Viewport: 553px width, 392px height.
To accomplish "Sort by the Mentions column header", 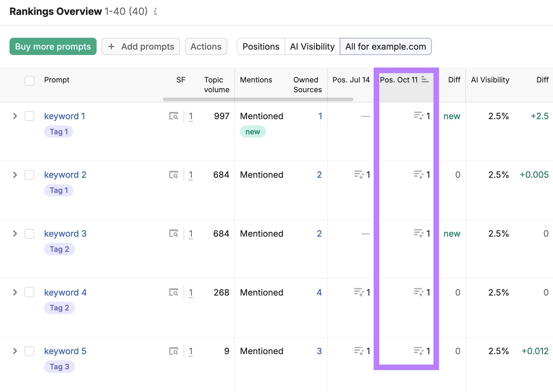I will (x=256, y=80).
